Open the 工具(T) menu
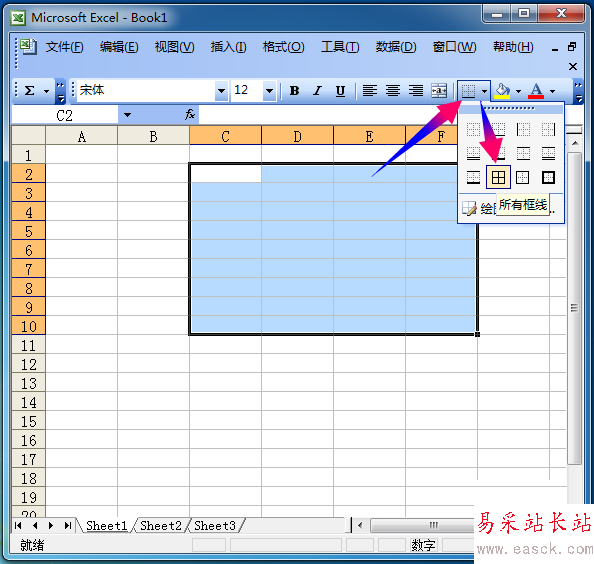 pos(340,47)
